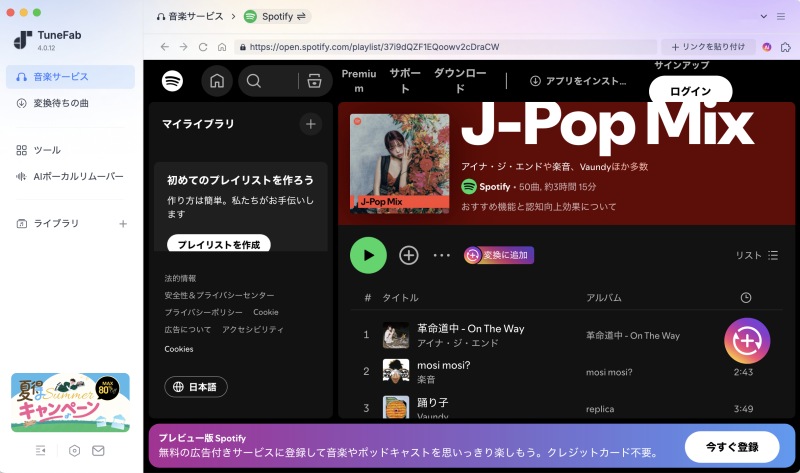Screen dimensions: 800x473
Task: Click アプリをインストール button
Action: (578, 81)
